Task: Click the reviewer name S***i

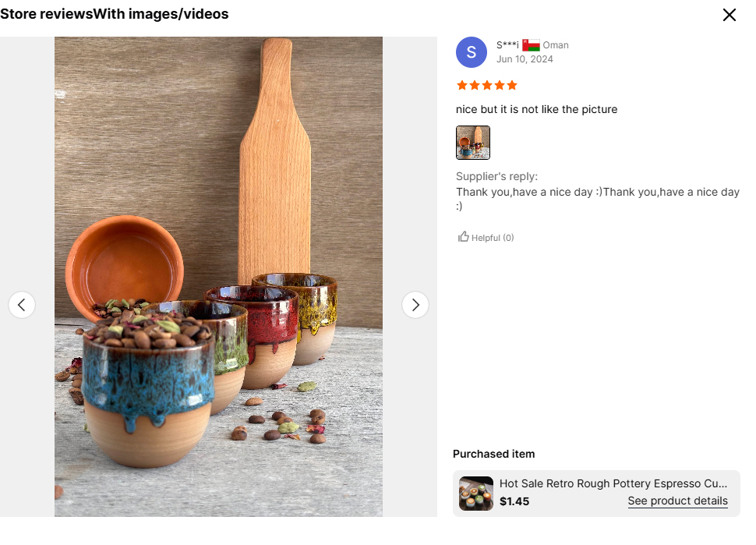Action: point(507,45)
